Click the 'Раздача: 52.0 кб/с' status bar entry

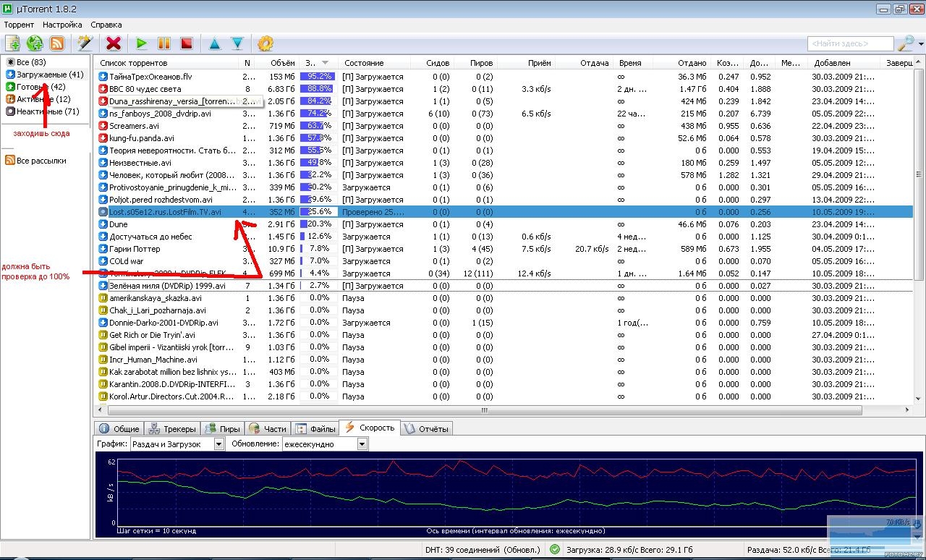[808, 551]
